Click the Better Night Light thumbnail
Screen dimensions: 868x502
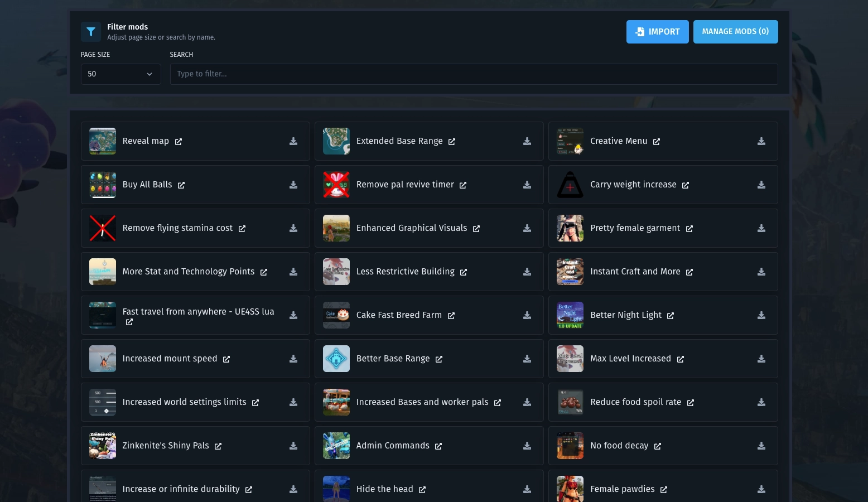click(x=570, y=315)
